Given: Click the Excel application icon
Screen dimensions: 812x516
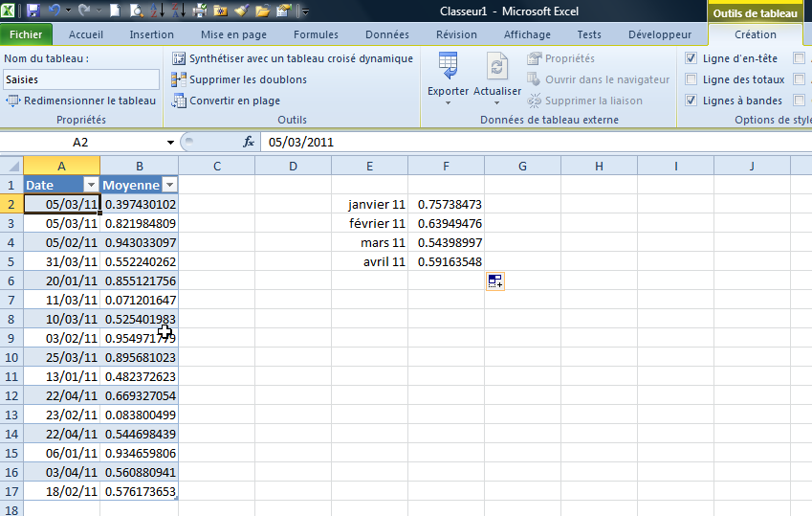Looking at the screenshot, I should [8, 11].
